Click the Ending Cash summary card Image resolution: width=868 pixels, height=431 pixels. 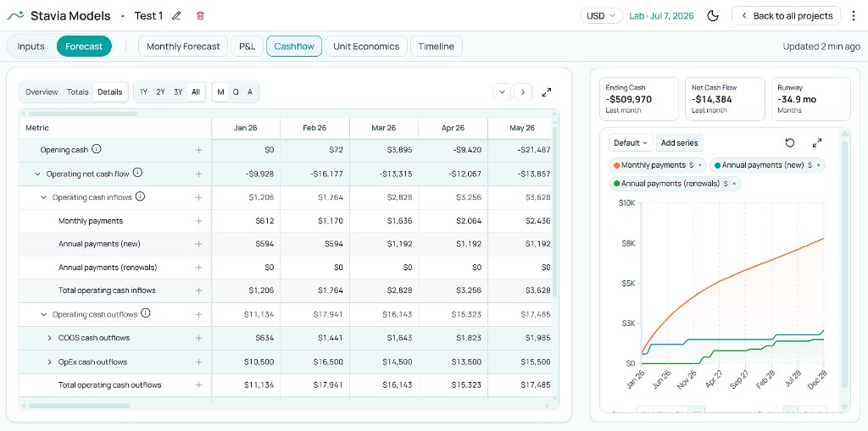639,99
